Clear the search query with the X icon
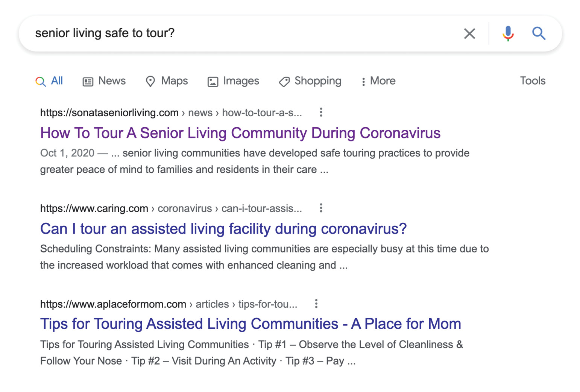 tap(469, 33)
